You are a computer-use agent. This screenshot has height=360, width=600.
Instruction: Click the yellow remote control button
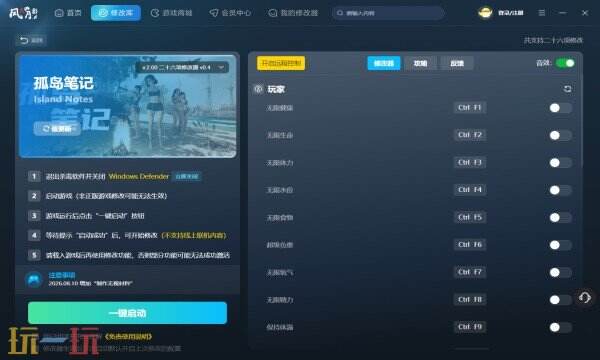click(x=281, y=63)
